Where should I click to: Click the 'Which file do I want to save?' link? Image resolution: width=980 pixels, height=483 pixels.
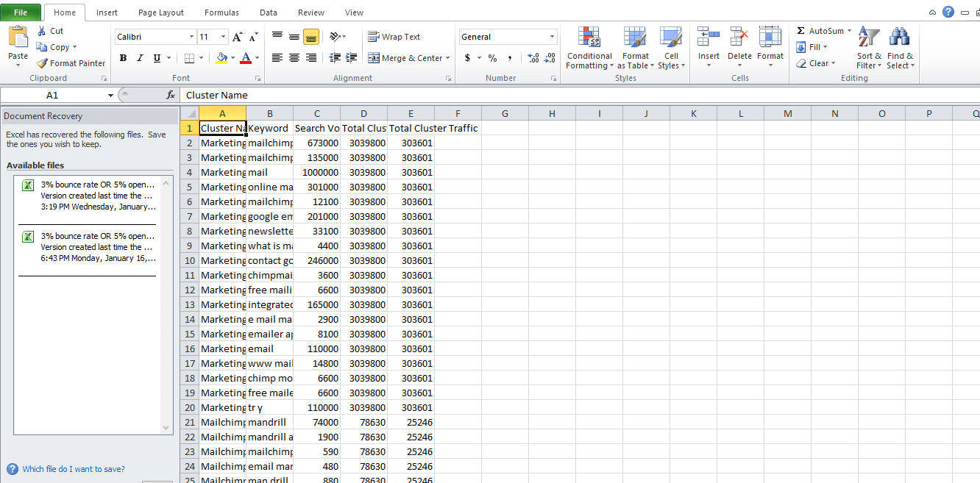(74, 469)
